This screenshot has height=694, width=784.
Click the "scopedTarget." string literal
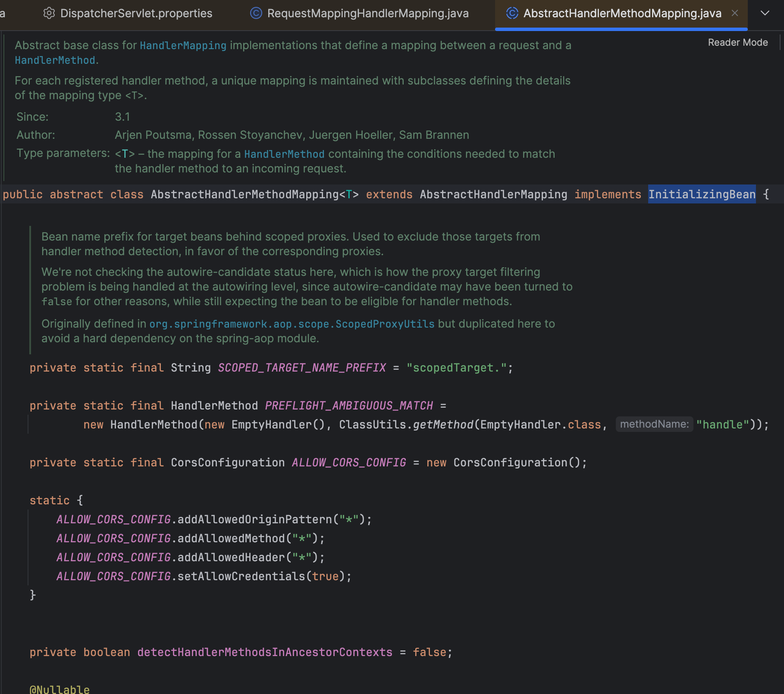coord(457,368)
